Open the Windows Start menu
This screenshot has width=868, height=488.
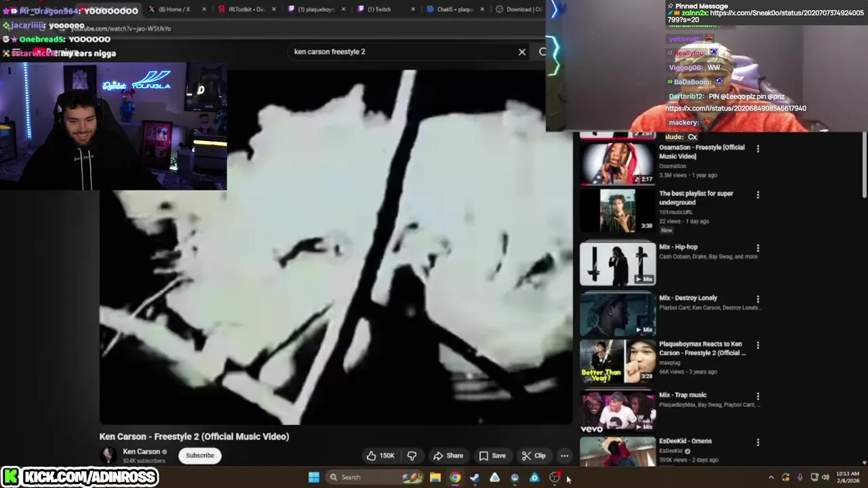(314, 477)
